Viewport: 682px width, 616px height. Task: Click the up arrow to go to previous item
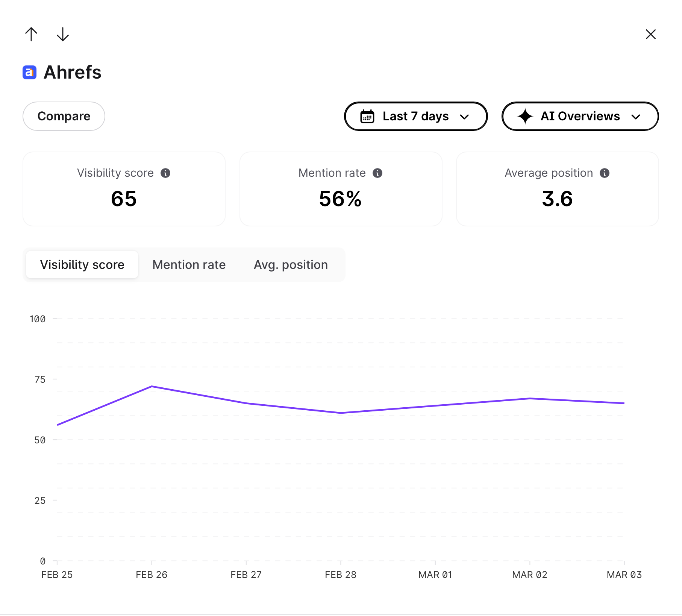click(x=31, y=34)
